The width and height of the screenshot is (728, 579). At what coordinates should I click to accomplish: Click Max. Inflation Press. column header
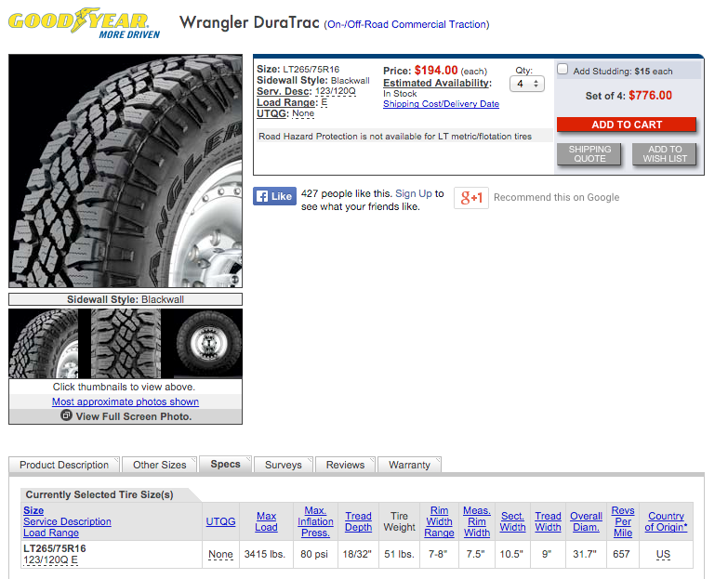click(x=315, y=521)
